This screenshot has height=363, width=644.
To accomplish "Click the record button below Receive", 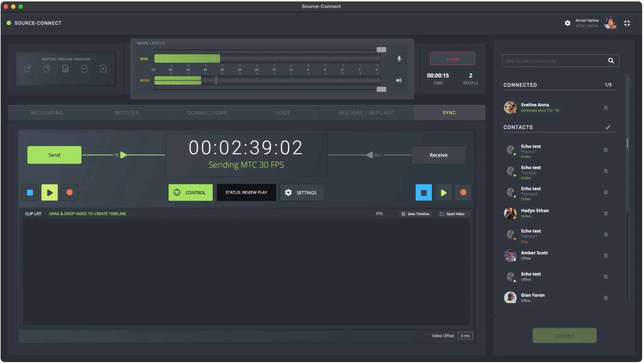I will coord(464,192).
